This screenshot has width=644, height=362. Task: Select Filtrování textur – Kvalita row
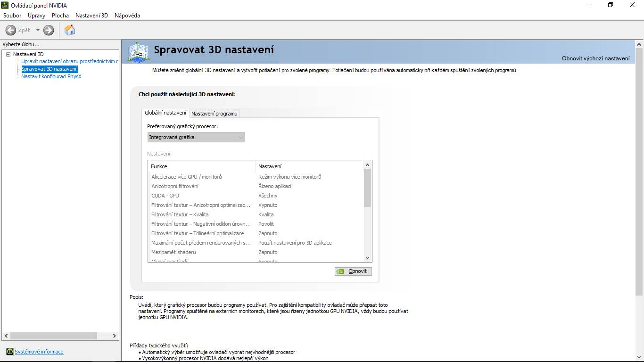click(x=256, y=214)
